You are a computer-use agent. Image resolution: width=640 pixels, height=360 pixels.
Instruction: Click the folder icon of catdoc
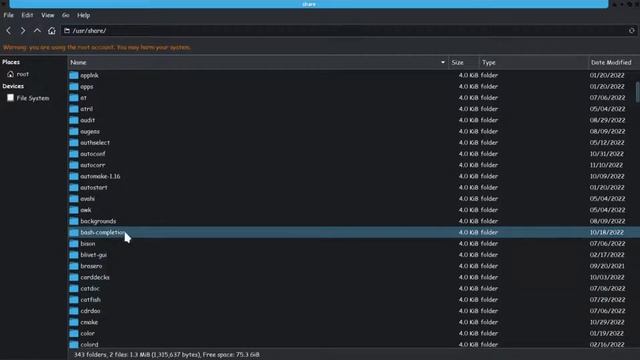73,289
